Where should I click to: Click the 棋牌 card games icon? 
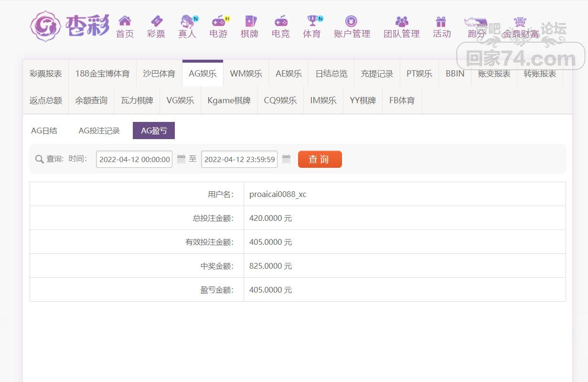(250, 21)
